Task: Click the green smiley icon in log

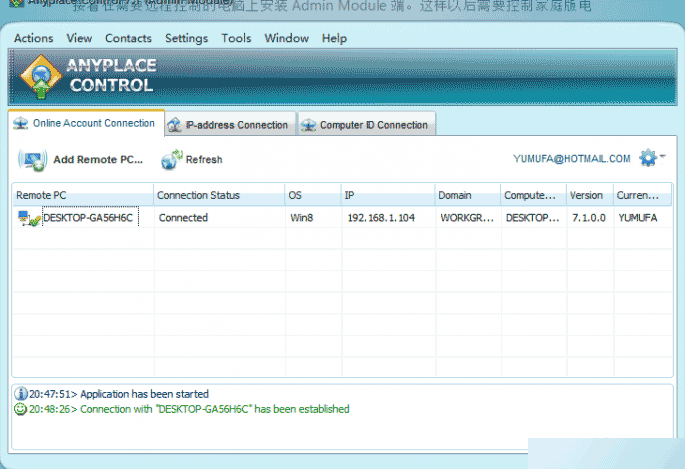Action: point(21,409)
